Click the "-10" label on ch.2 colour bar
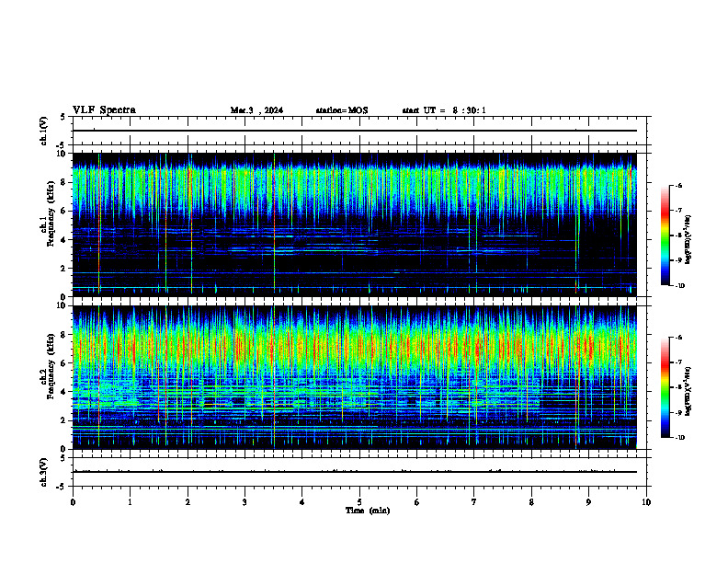This screenshot has height=563, width=728. pos(679,438)
